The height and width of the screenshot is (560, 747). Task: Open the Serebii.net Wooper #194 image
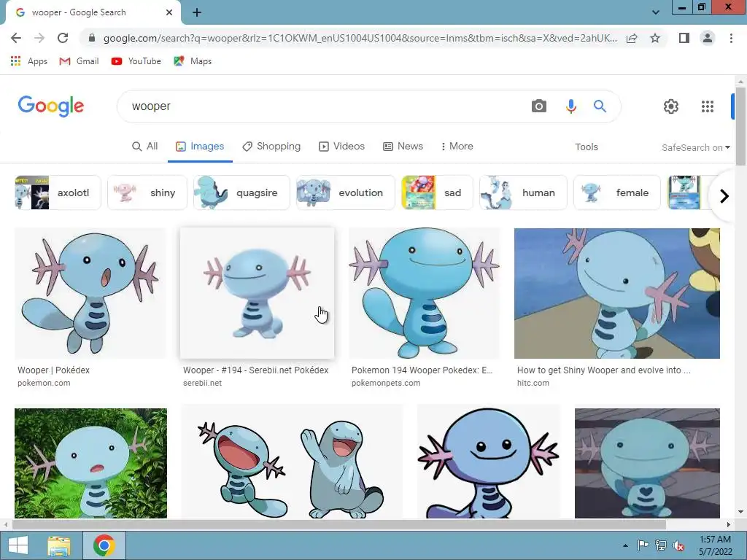pos(258,293)
